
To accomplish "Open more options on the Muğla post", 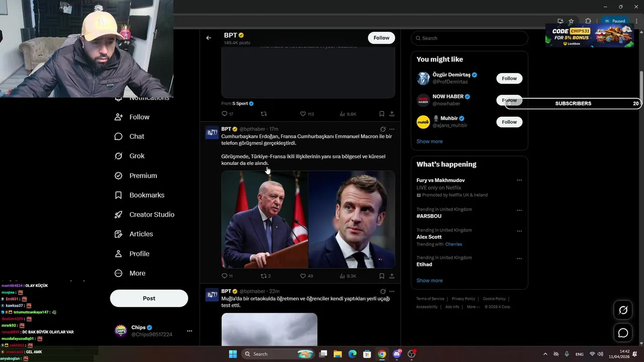I will pyautogui.click(x=392, y=291).
